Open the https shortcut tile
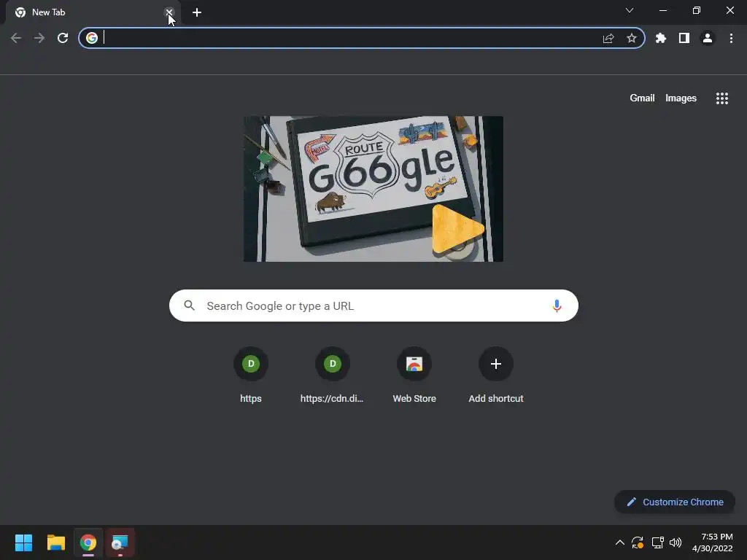 pyautogui.click(x=251, y=376)
